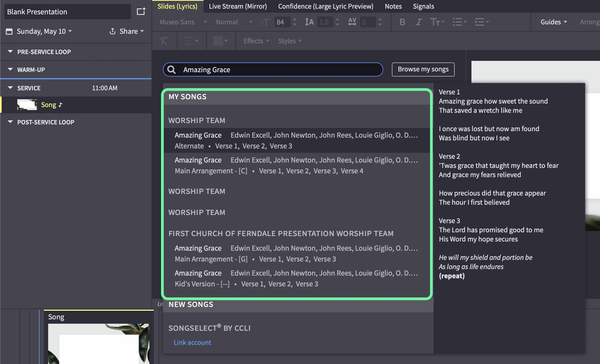Click the clear formatting icon
This screenshot has width=600, height=364.
pyautogui.click(x=163, y=41)
